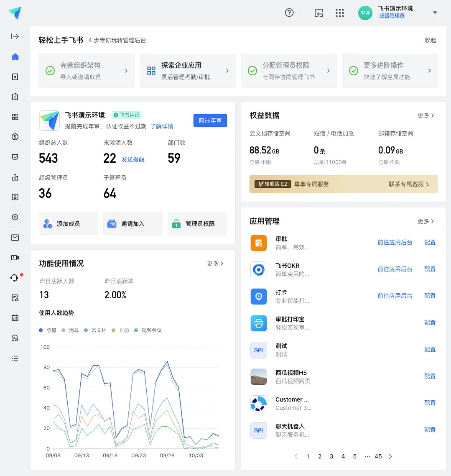Open the 审批打印宝 printer icon
The image size is (451, 476).
[259, 323]
